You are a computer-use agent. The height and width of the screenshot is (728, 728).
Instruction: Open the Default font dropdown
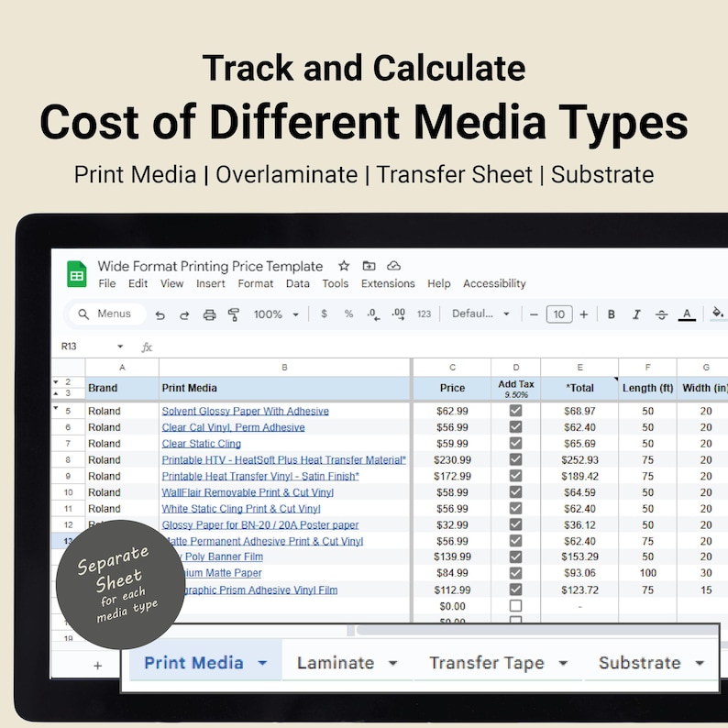pyautogui.click(x=481, y=314)
